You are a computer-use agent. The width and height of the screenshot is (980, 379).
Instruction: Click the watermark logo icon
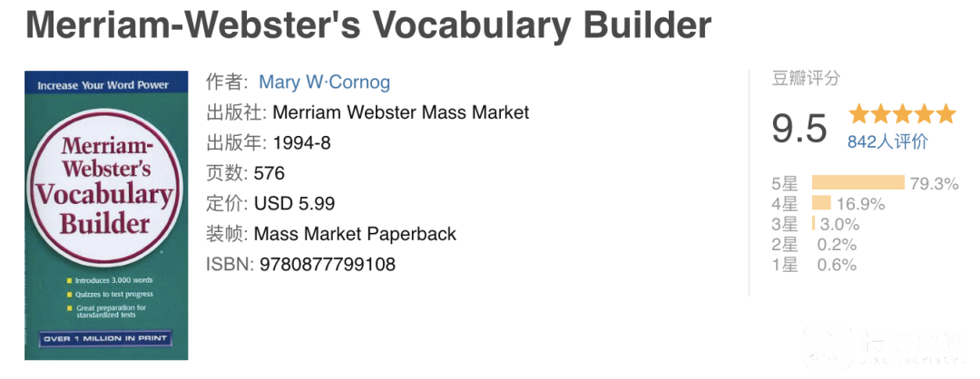[828, 346]
